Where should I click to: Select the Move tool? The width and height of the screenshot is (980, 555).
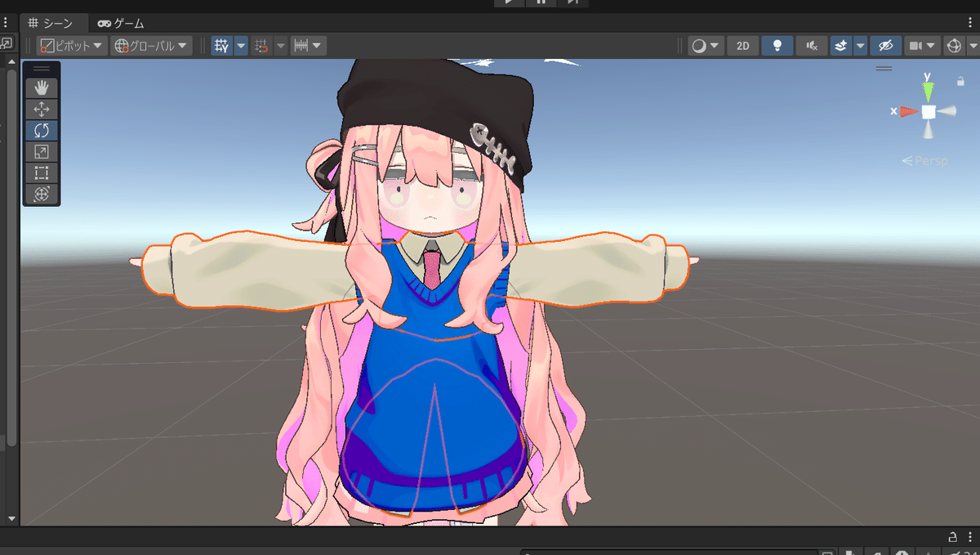[42, 109]
